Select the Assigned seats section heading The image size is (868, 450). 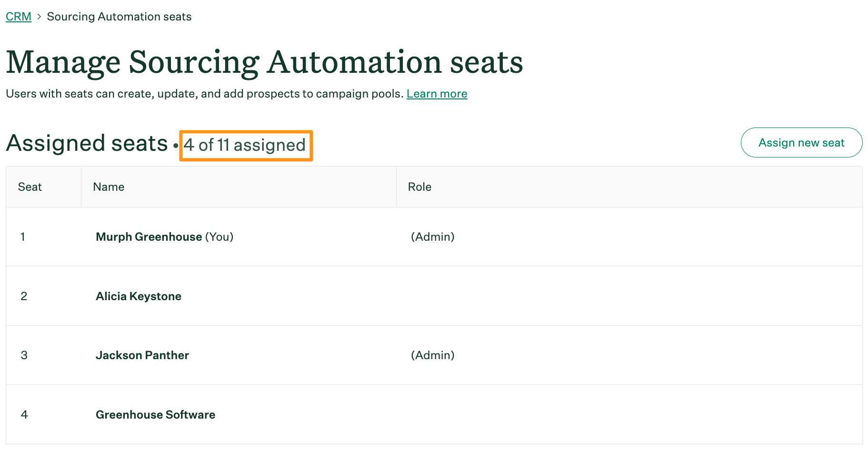coord(86,143)
